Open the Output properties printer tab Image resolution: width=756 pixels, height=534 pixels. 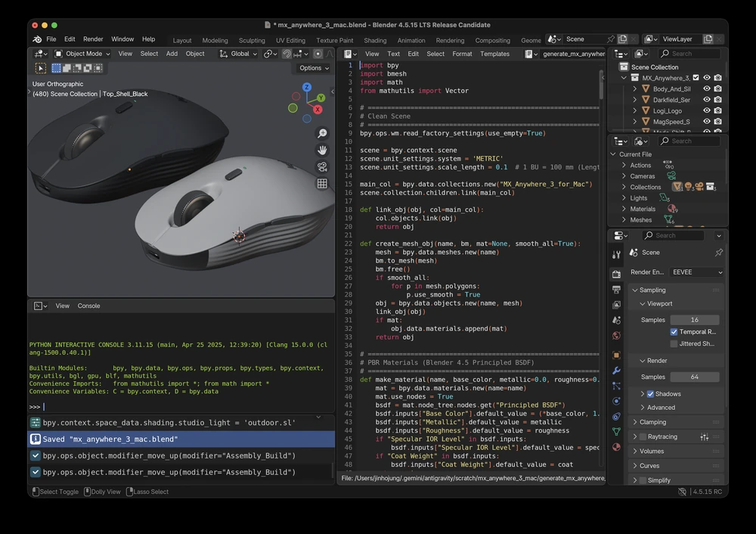(x=616, y=290)
